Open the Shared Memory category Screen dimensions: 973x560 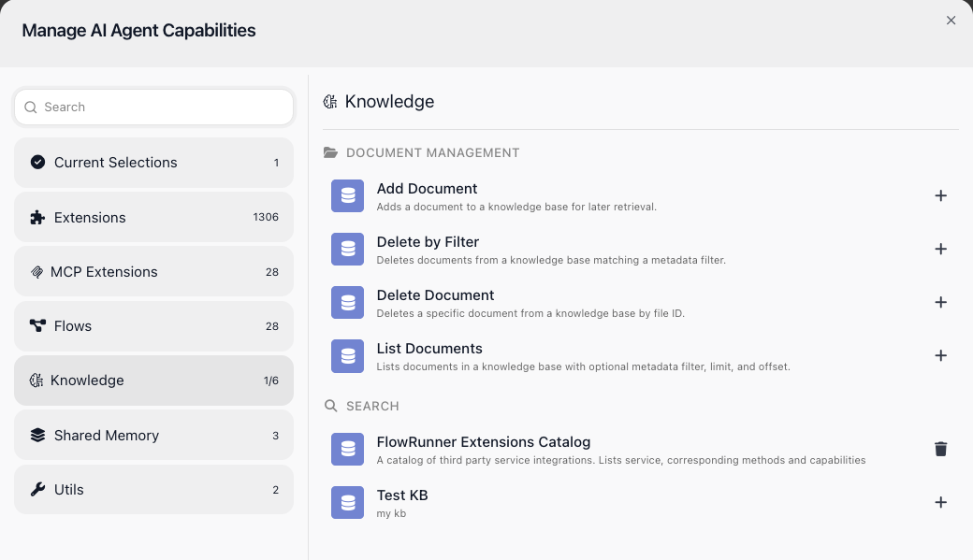[153, 436]
